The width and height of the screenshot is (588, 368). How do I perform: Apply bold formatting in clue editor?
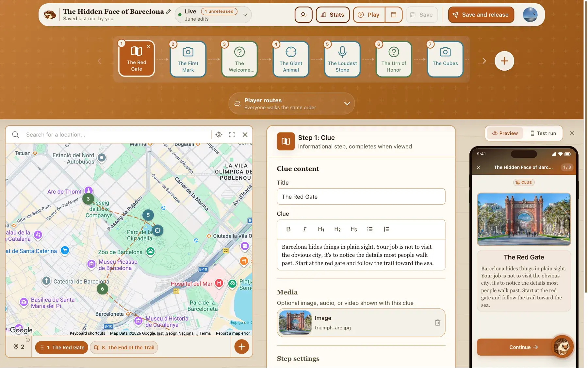coord(288,229)
